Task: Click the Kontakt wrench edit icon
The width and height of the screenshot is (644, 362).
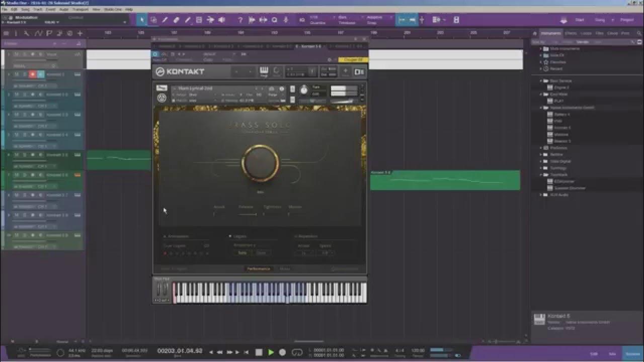Action: pos(160,88)
